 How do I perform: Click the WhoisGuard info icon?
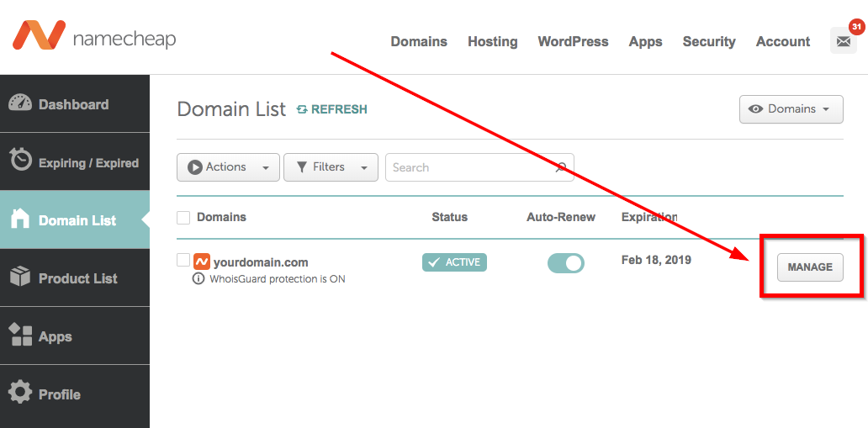pyautogui.click(x=198, y=279)
